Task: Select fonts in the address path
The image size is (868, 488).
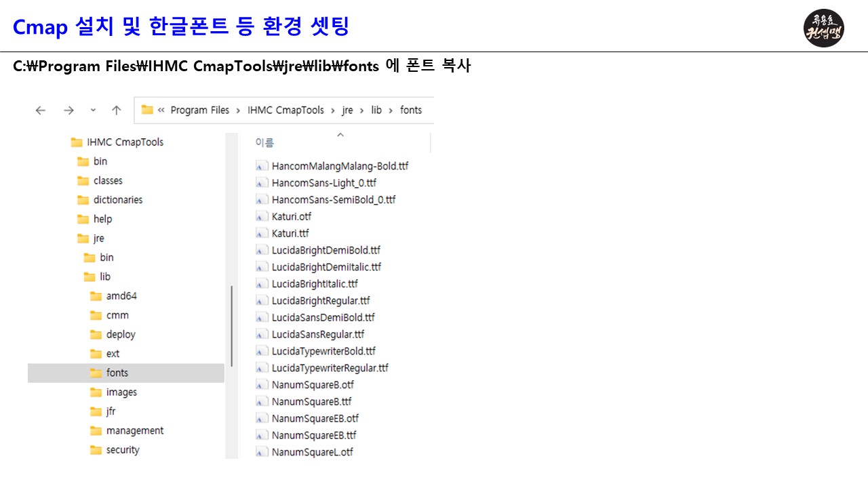Action: pyautogui.click(x=411, y=110)
